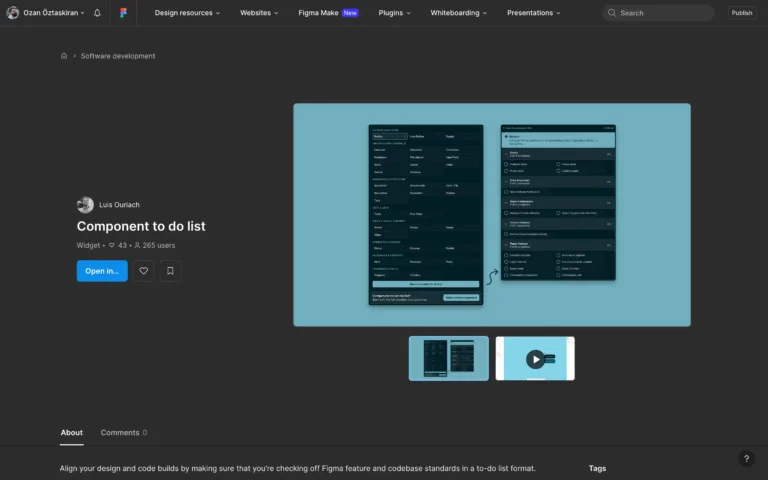The height and width of the screenshot is (480, 768).
Task: Go to home via breadcrumb icon
Action: (x=64, y=56)
